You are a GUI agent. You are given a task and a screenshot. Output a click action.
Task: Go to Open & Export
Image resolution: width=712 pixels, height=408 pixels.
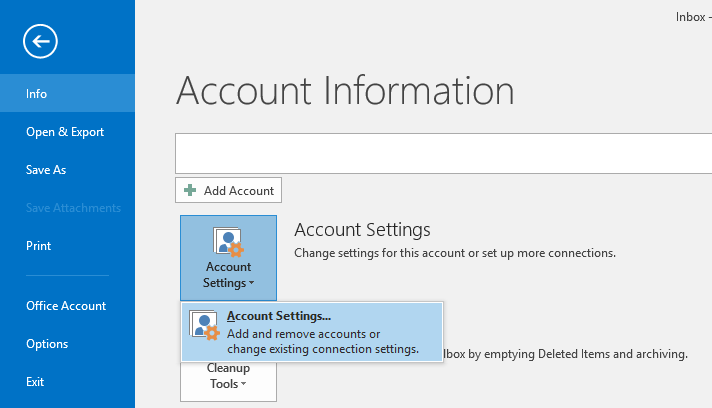[x=67, y=132]
